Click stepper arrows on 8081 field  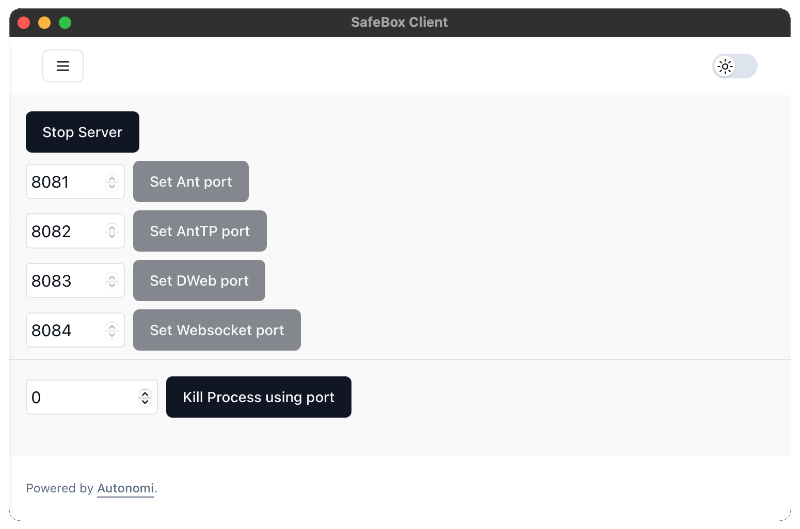click(112, 182)
